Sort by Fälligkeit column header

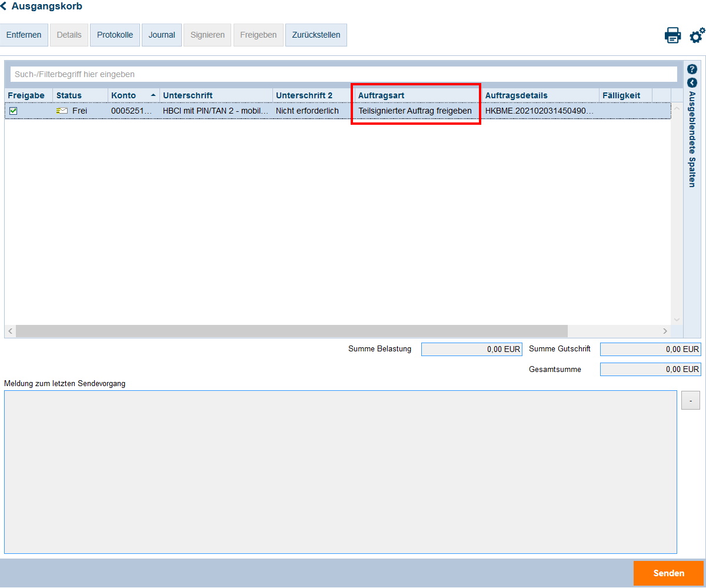[x=626, y=95]
